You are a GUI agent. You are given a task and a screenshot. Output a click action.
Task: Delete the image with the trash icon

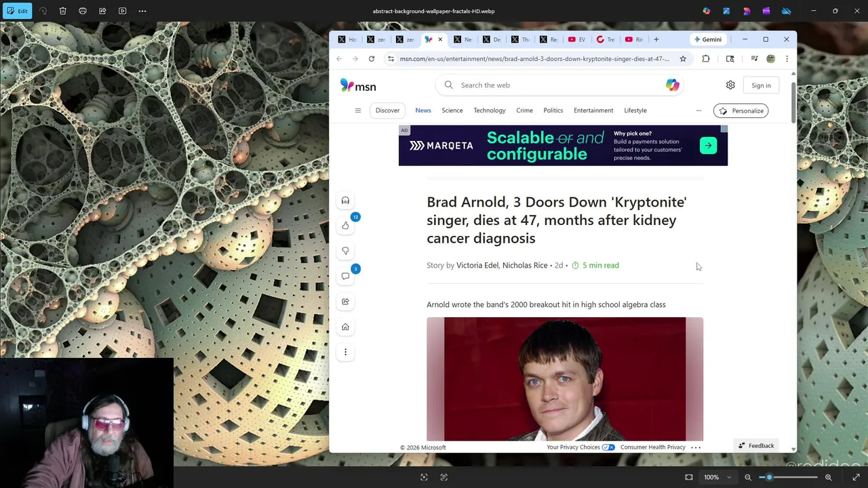tap(62, 11)
